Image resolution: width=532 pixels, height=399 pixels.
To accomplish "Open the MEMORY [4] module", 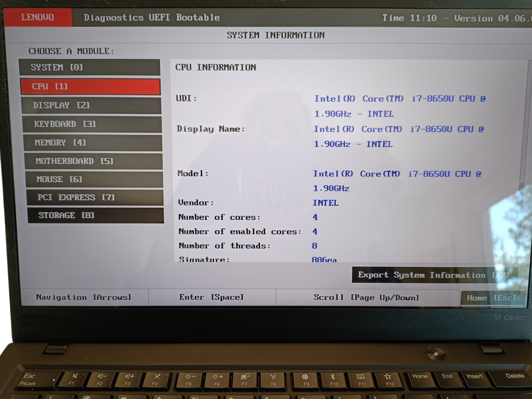I will [93, 143].
